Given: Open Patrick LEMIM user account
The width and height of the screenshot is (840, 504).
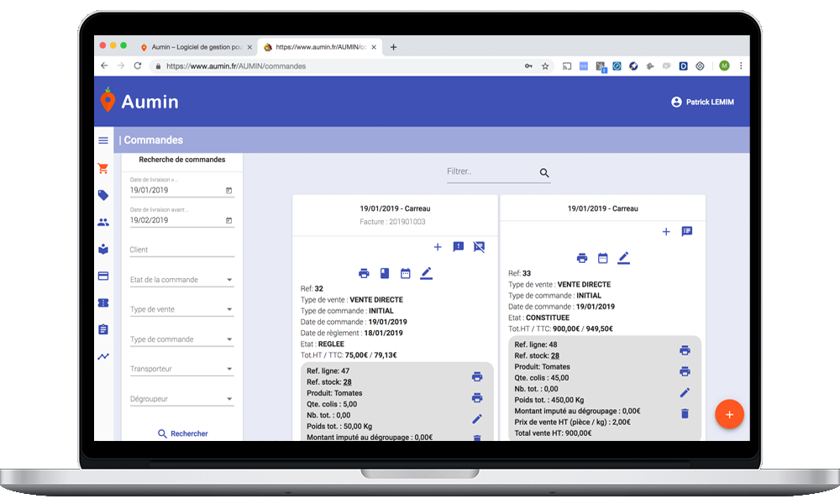Looking at the screenshot, I should pyautogui.click(x=702, y=102).
